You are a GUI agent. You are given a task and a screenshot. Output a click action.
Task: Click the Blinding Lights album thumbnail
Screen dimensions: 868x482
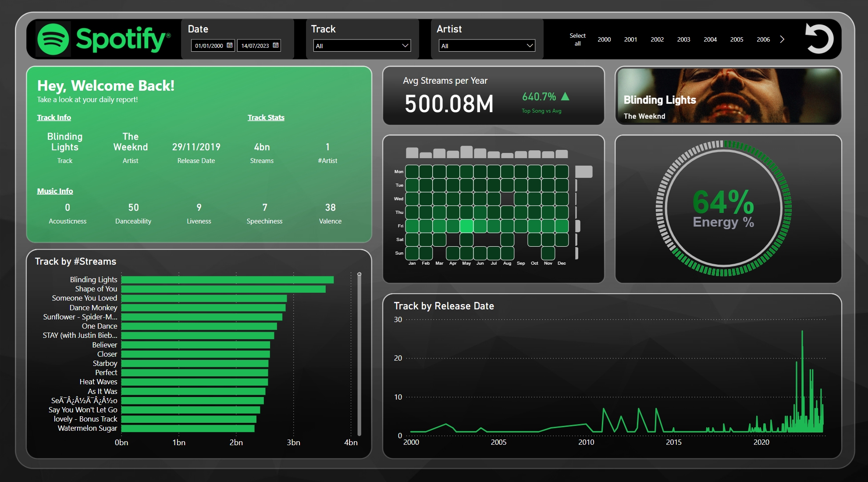click(x=728, y=96)
